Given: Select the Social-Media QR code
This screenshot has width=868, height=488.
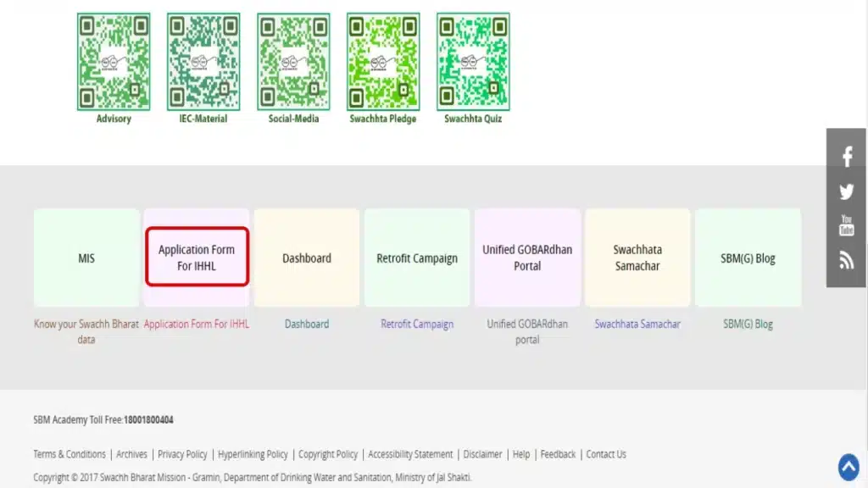Looking at the screenshot, I should tap(293, 61).
